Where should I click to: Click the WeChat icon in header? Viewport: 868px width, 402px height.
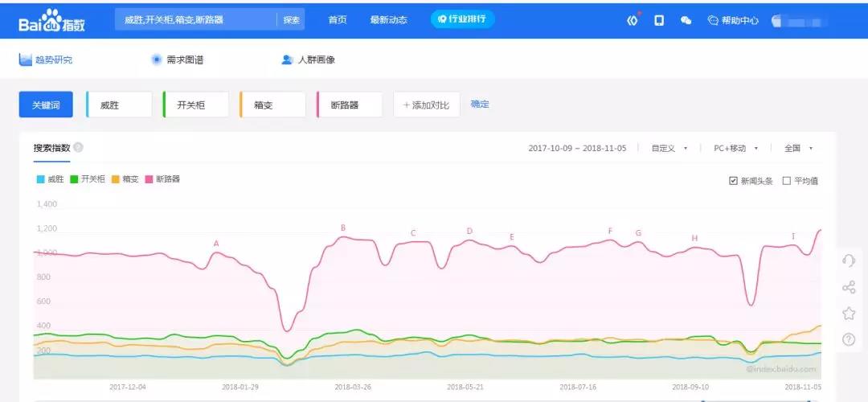click(686, 21)
